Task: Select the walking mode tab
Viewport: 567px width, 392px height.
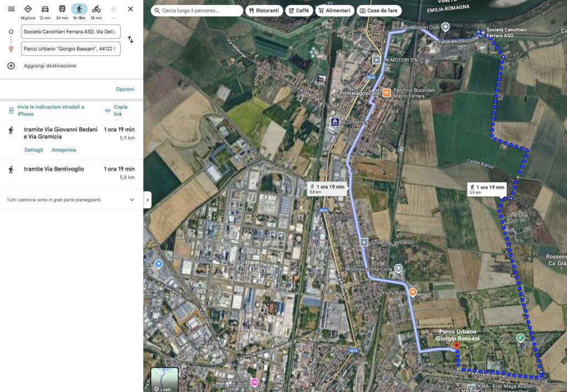Action: [x=79, y=9]
